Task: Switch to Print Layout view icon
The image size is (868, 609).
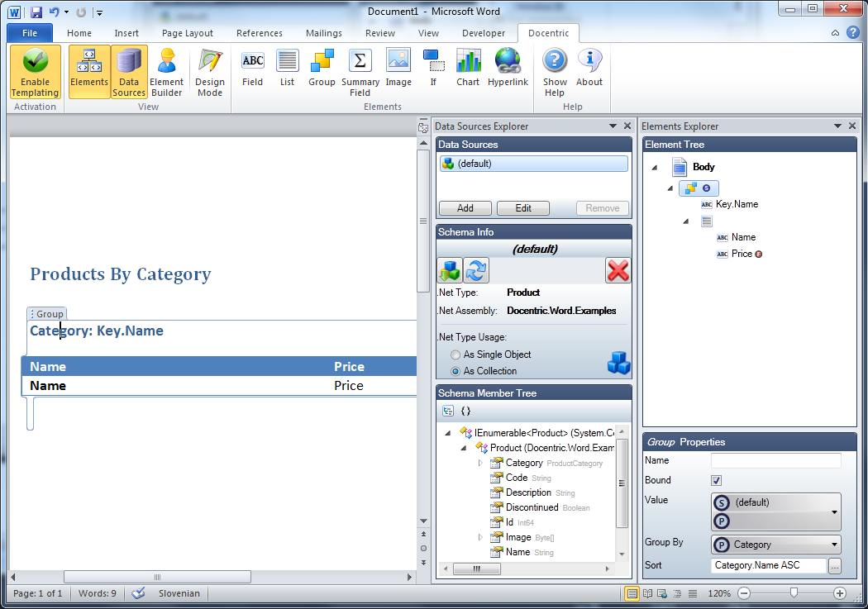Action: pos(632,593)
